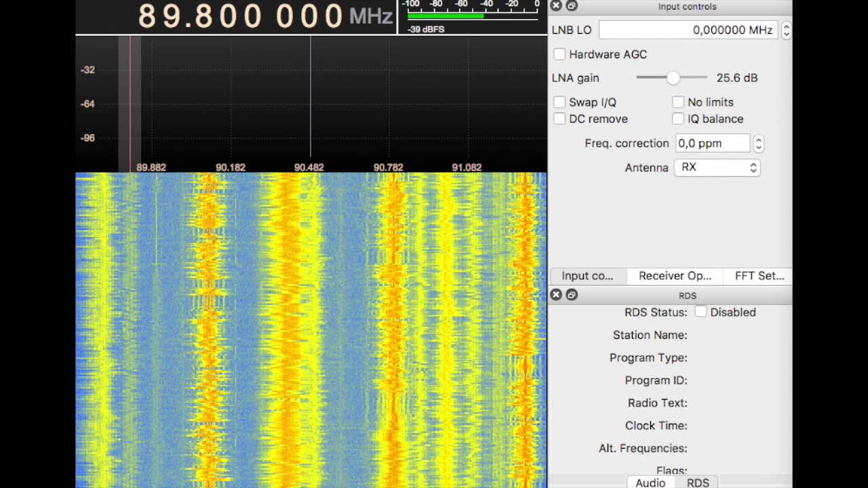Close the RDS panel
Image resolution: width=868 pixels, height=488 pixels.
pos(556,295)
